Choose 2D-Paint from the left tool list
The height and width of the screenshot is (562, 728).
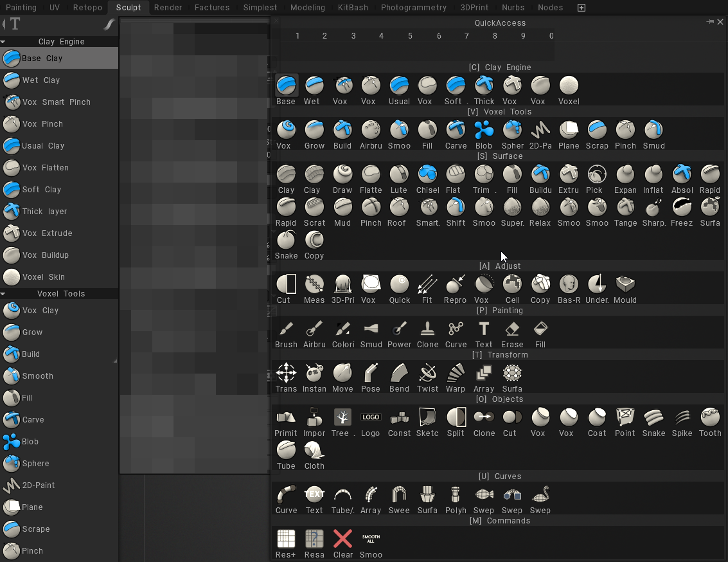[x=39, y=485]
